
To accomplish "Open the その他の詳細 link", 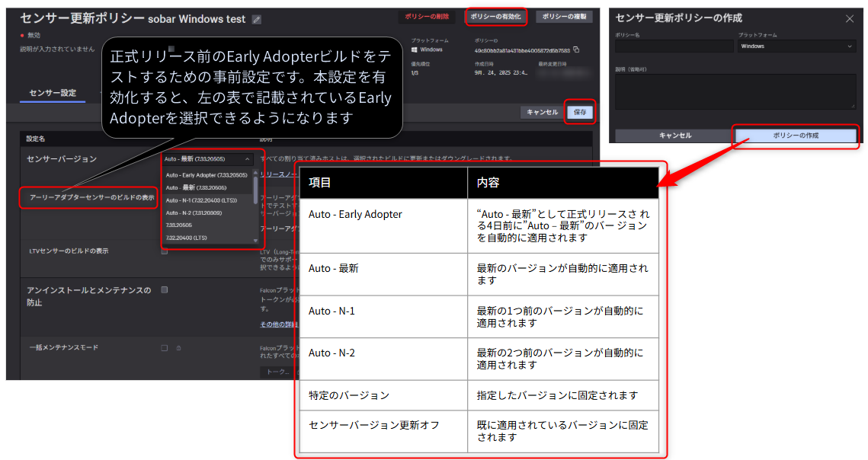I will 278,323.
